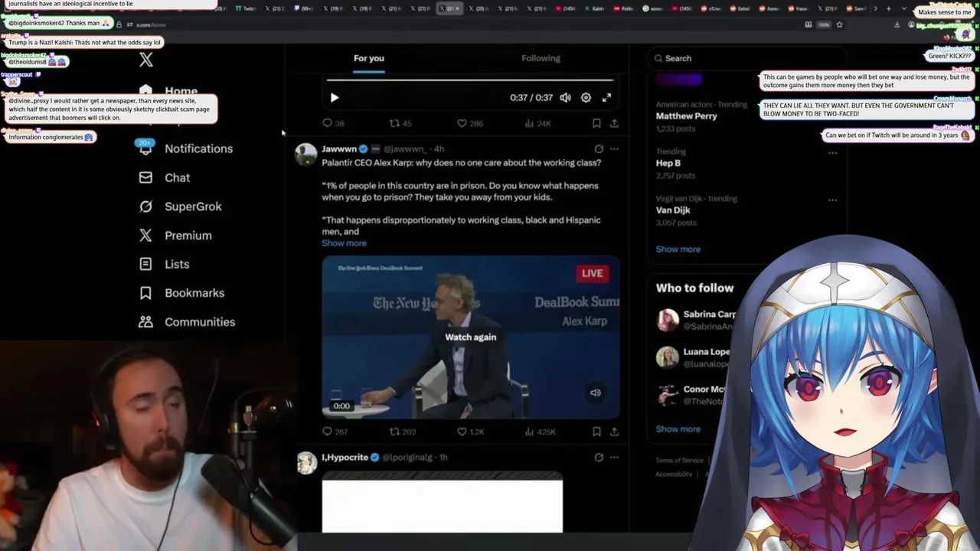This screenshot has width=980, height=551.
Task: Show more Who to follow suggestions
Action: point(678,429)
